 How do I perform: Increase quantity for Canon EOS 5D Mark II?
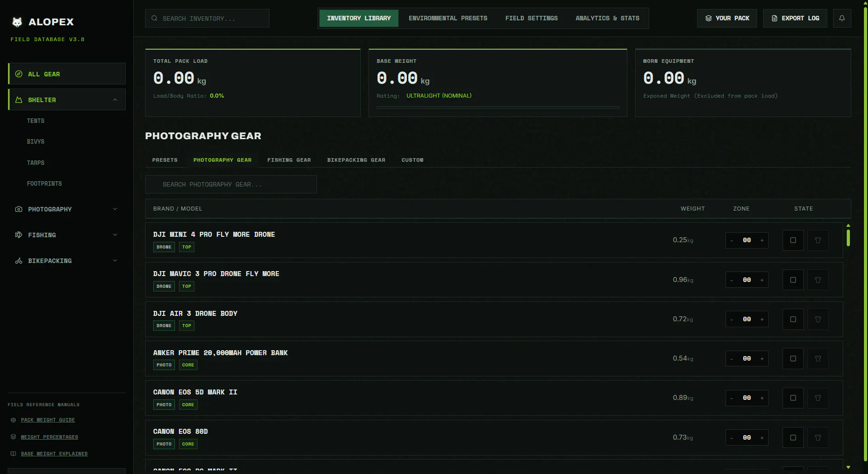pyautogui.click(x=762, y=398)
